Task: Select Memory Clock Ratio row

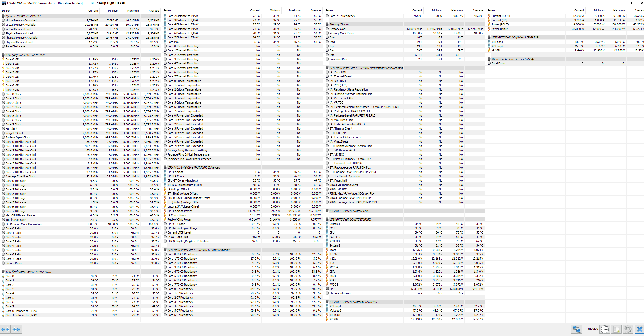Action: pos(405,33)
